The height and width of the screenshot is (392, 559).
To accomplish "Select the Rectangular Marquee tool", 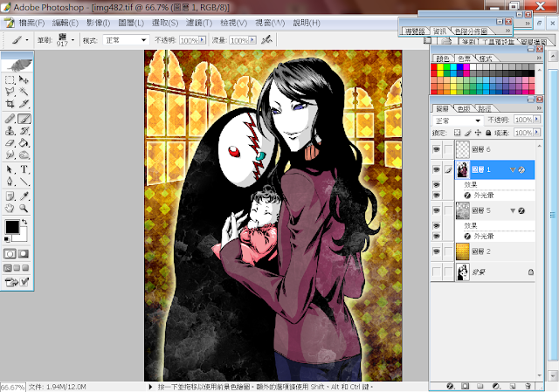I will coord(10,79).
